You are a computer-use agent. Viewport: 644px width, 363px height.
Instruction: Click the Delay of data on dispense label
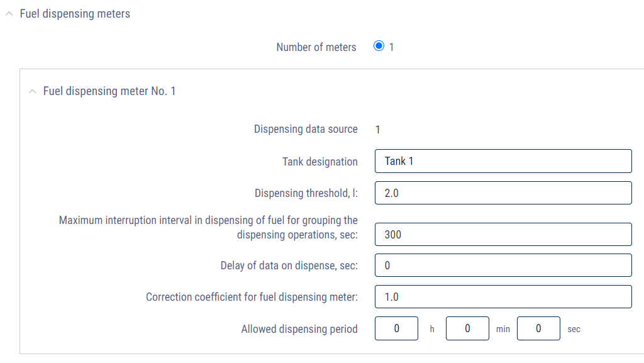[x=289, y=265]
